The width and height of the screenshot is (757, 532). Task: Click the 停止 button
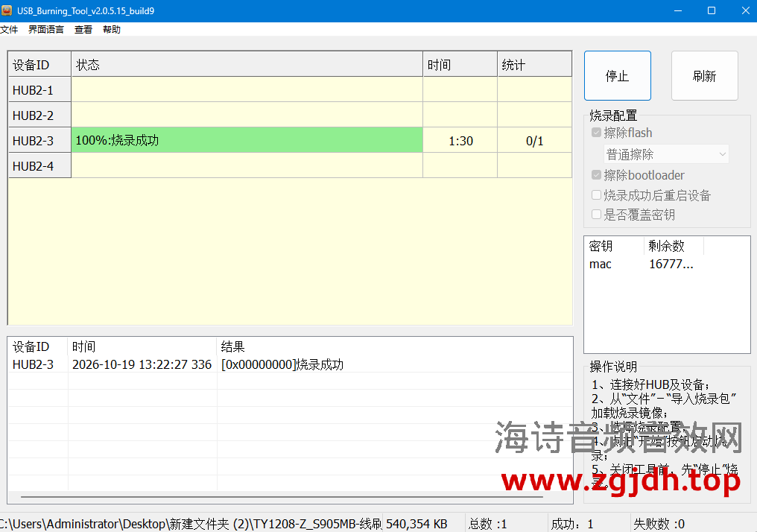[x=618, y=76]
